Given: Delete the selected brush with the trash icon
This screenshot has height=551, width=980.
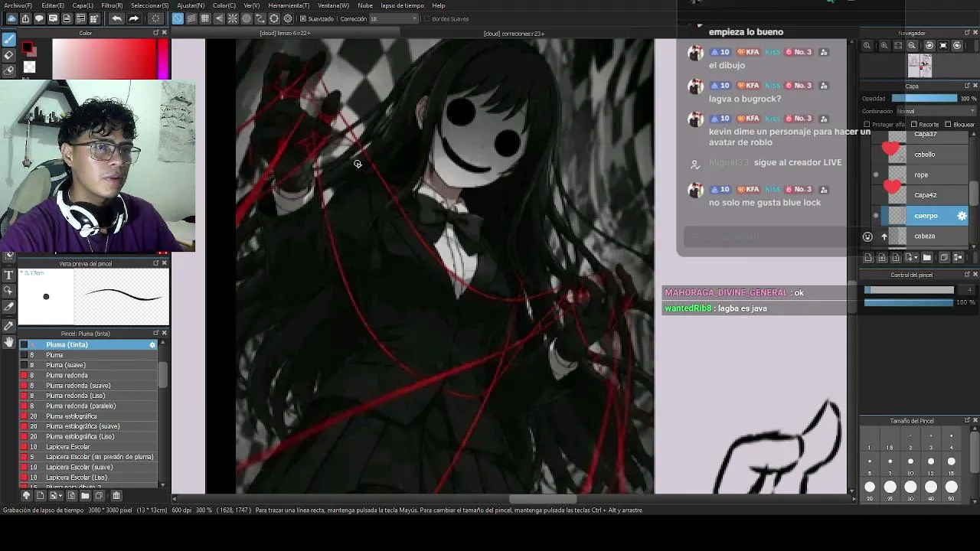Looking at the screenshot, I should tap(116, 496).
